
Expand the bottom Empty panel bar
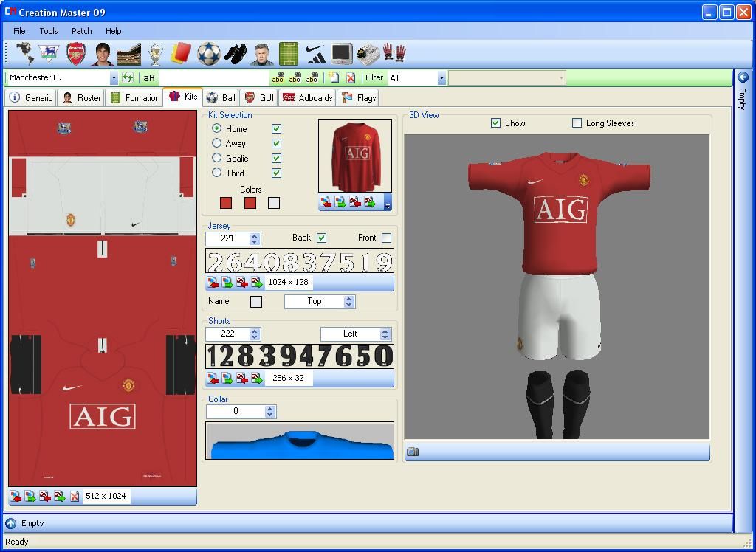click(10, 523)
